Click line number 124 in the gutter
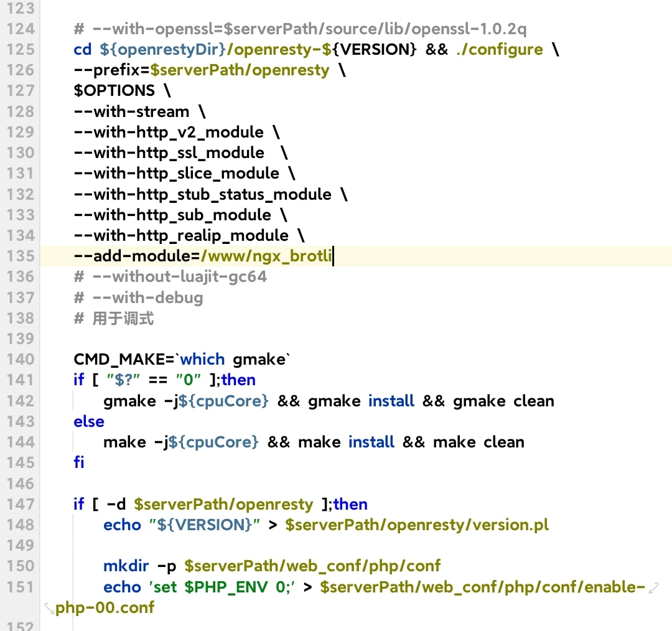Screen dimensions: 672x631 [21, 29]
